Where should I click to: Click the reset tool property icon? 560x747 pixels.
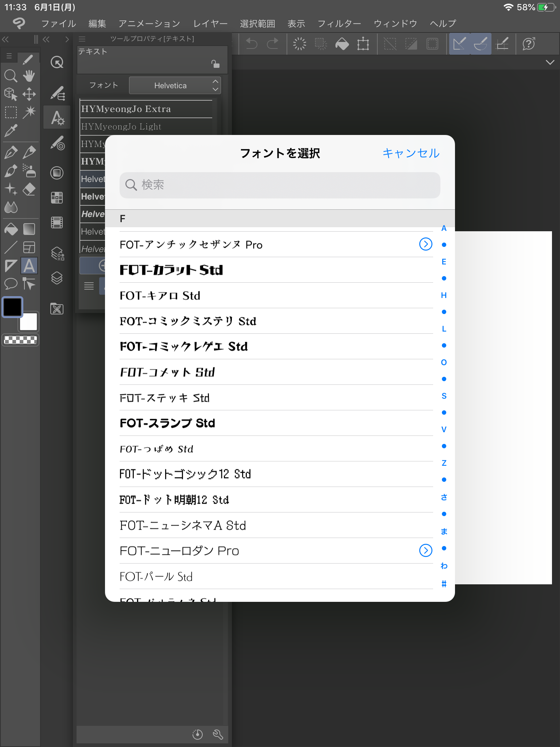[198, 734]
